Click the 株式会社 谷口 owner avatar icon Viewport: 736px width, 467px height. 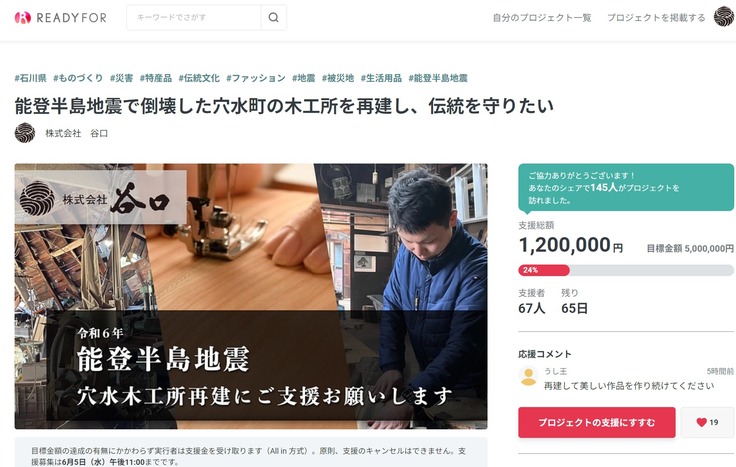pyautogui.click(x=25, y=133)
